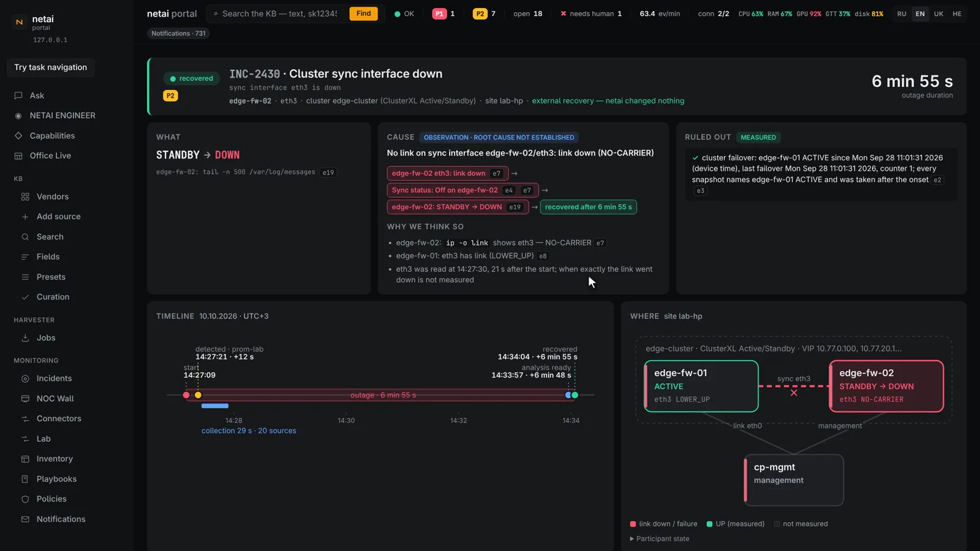Viewport: 980px width, 551px height.
Task: Click the NETAI ENGINEER sidebar icon
Action: [x=18, y=116]
